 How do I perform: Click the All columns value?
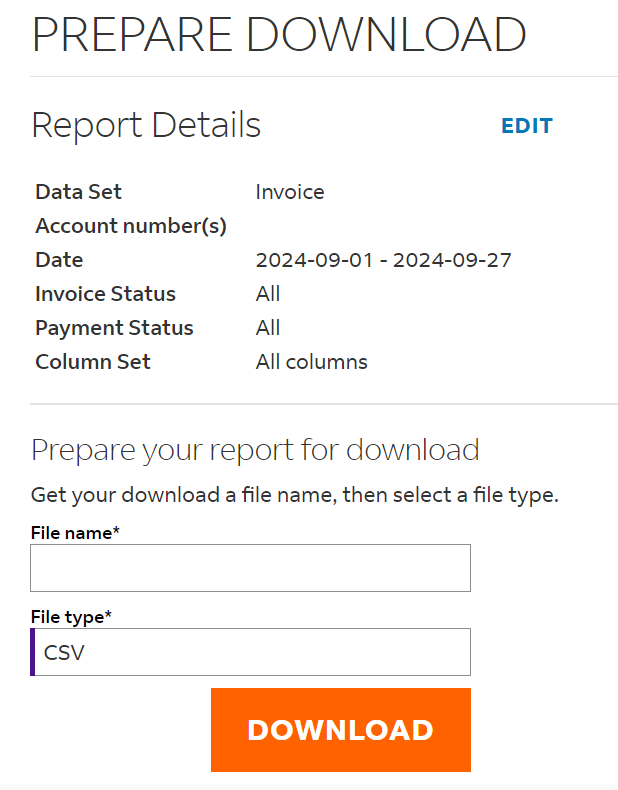(x=312, y=362)
